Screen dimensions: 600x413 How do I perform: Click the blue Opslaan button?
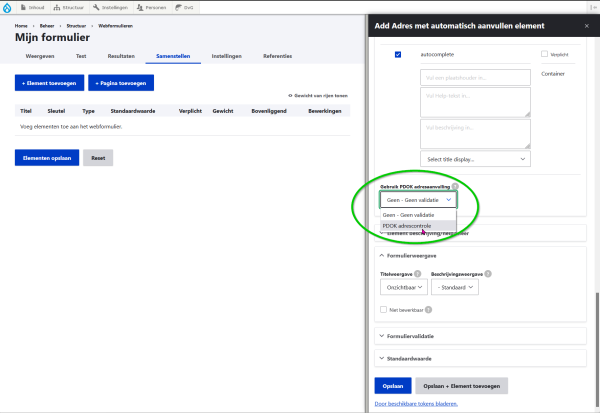392,385
